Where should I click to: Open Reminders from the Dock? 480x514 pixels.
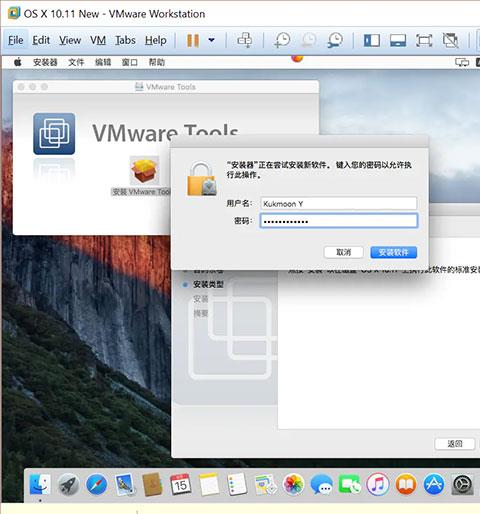pos(237,484)
